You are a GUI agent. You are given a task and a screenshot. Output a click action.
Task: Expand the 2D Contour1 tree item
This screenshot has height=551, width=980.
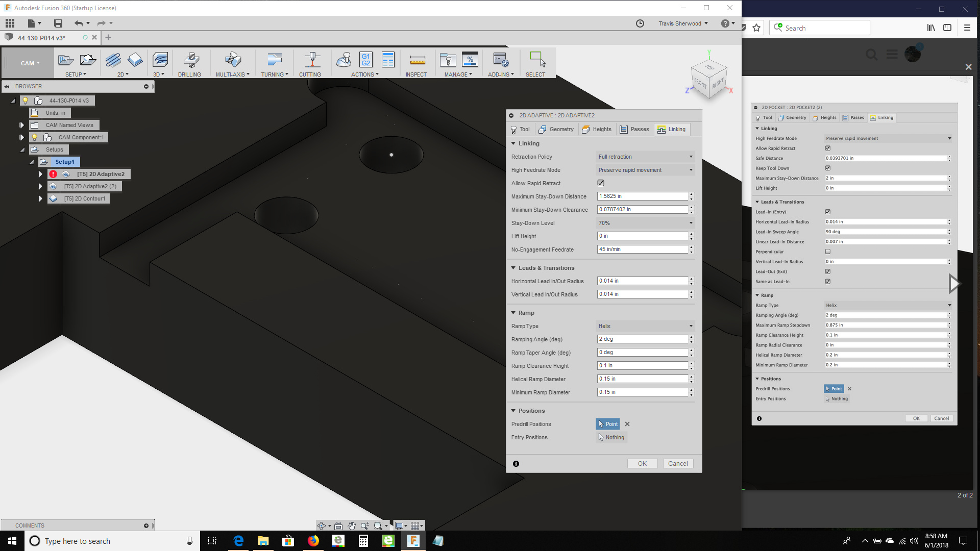[x=40, y=198]
